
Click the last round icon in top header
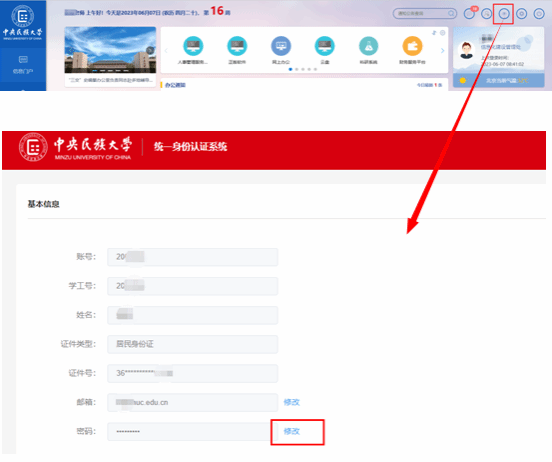[539, 14]
